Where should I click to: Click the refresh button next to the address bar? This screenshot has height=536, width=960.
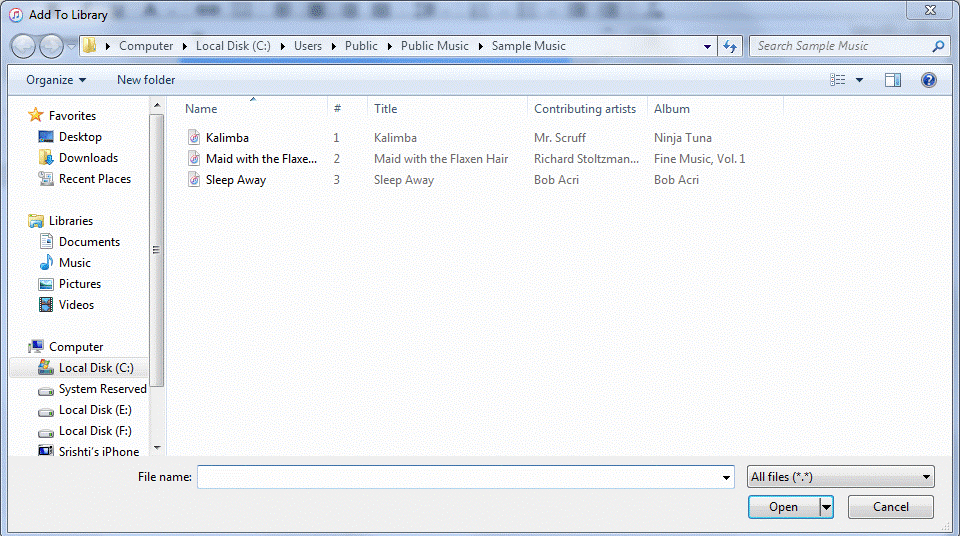click(730, 46)
